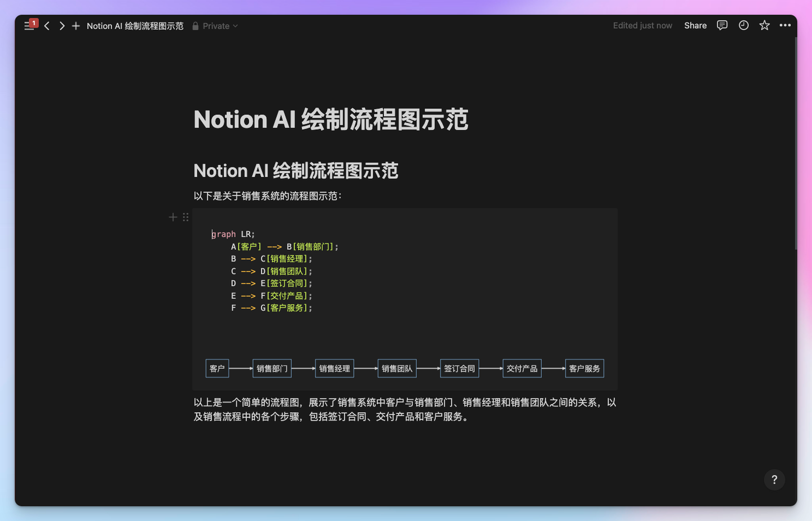Navigate back using the left chevron

coord(46,25)
